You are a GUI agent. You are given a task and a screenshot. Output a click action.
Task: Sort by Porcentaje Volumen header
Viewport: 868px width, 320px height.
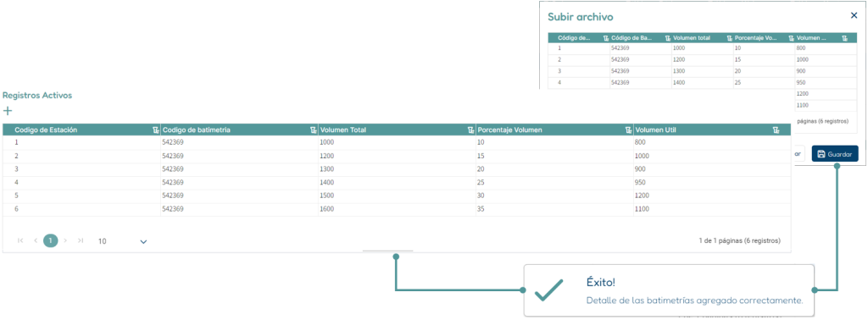tap(509, 130)
